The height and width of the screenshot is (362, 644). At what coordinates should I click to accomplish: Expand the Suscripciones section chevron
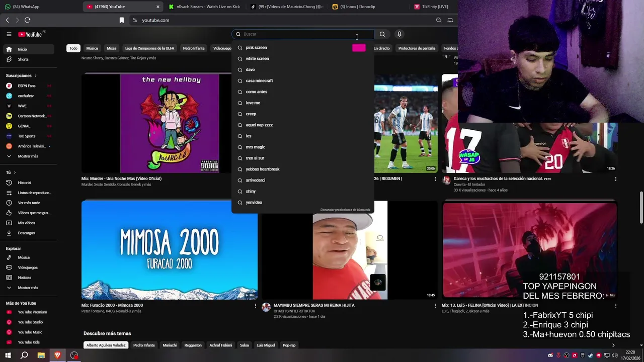35,76
